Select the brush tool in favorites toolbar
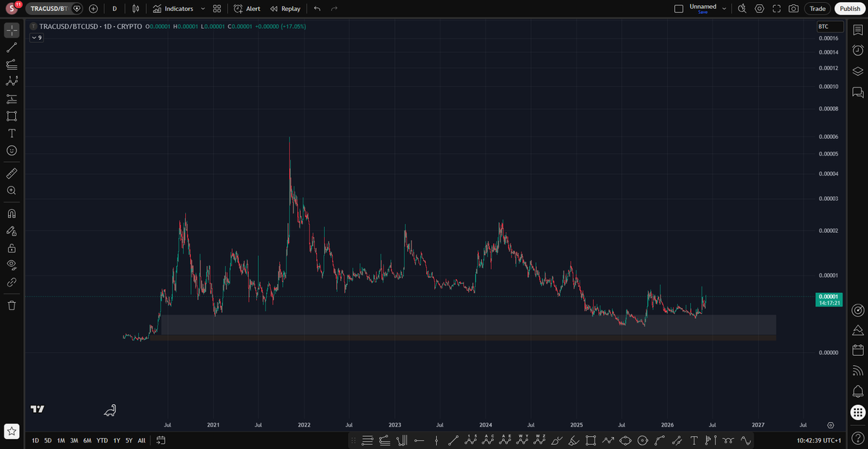 556,440
